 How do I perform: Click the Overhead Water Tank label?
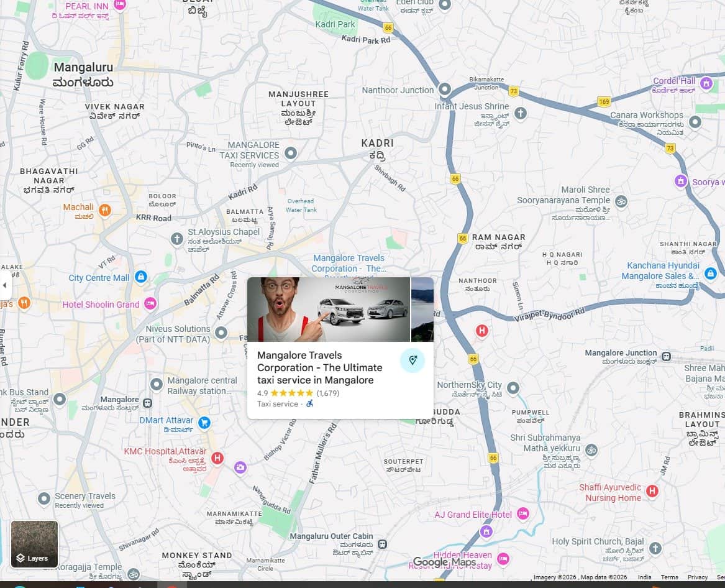[301, 205]
